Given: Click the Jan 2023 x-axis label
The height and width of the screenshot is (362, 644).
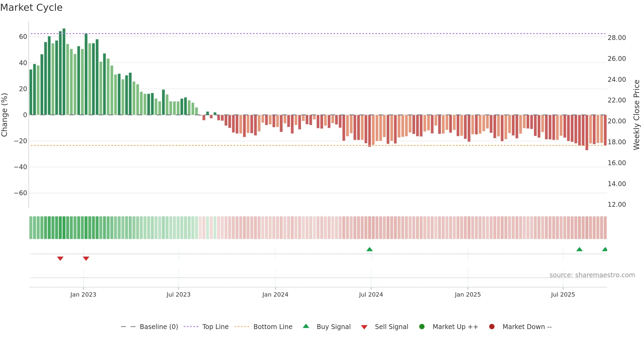Looking at the screenshot, I should (83, 294).
